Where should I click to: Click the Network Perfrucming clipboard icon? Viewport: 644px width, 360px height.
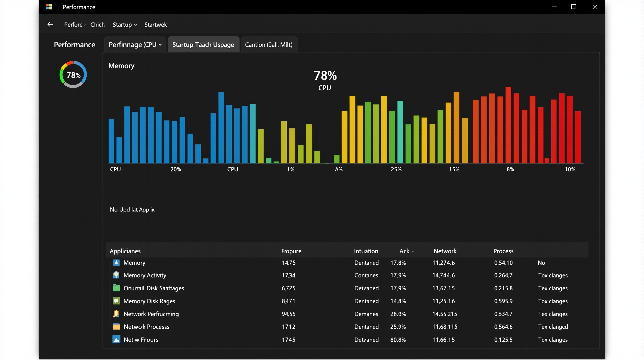click(x=116, y=314)
